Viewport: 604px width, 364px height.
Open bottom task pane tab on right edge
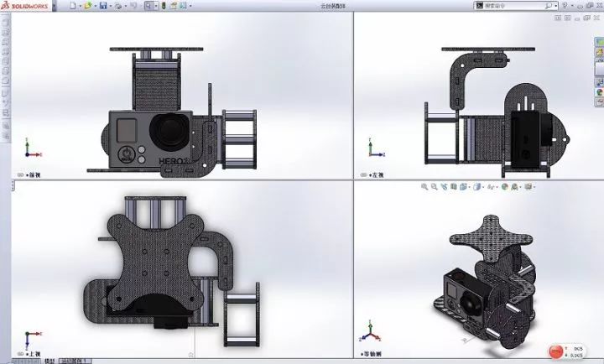point(599,102)
